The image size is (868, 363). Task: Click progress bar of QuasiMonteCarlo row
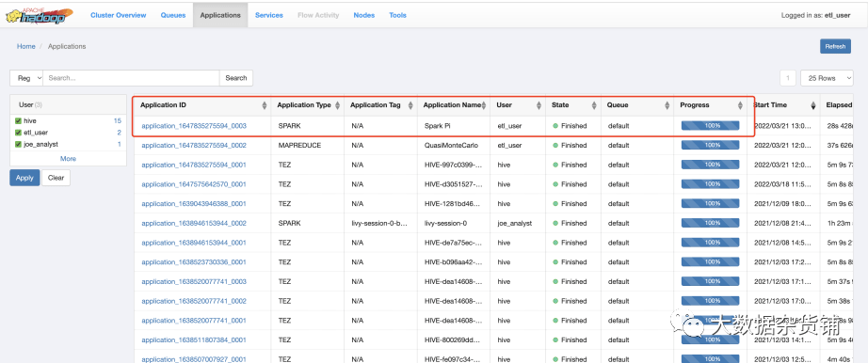click(x=710, y=146)
